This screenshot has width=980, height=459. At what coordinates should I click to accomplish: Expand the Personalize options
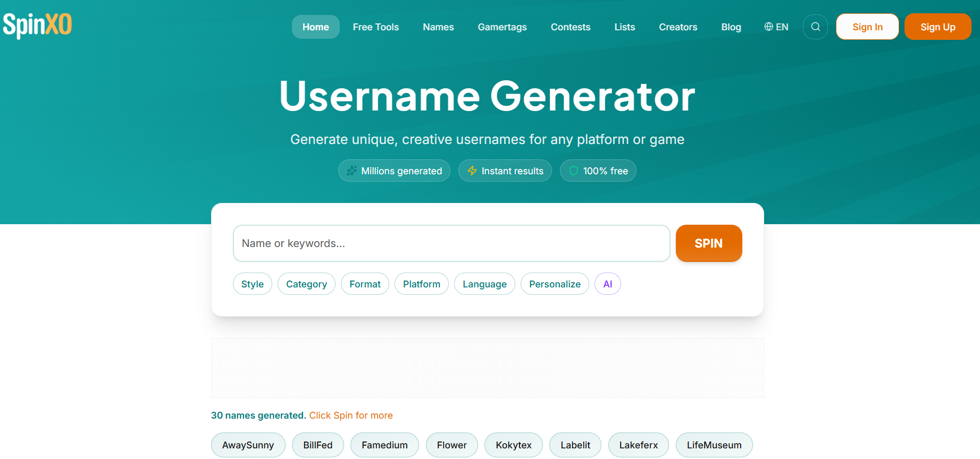click(x=555, y=284)
